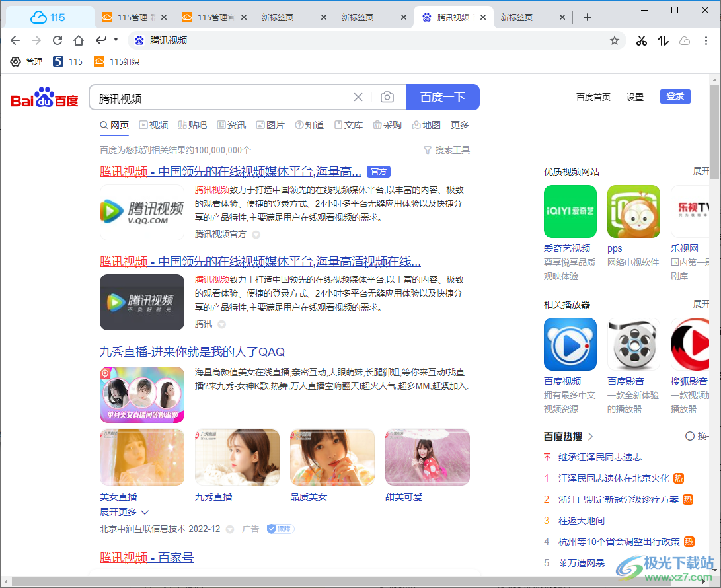Click the pps app icon
The image size is (721, 588).
[x=634, y=211]
